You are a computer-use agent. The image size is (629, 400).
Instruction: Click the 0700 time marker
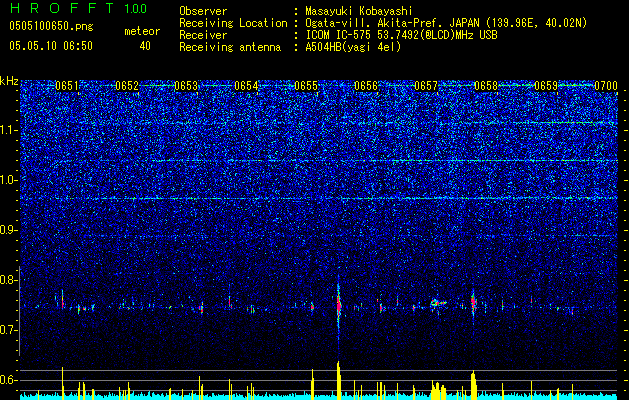[x=606, y=86]
